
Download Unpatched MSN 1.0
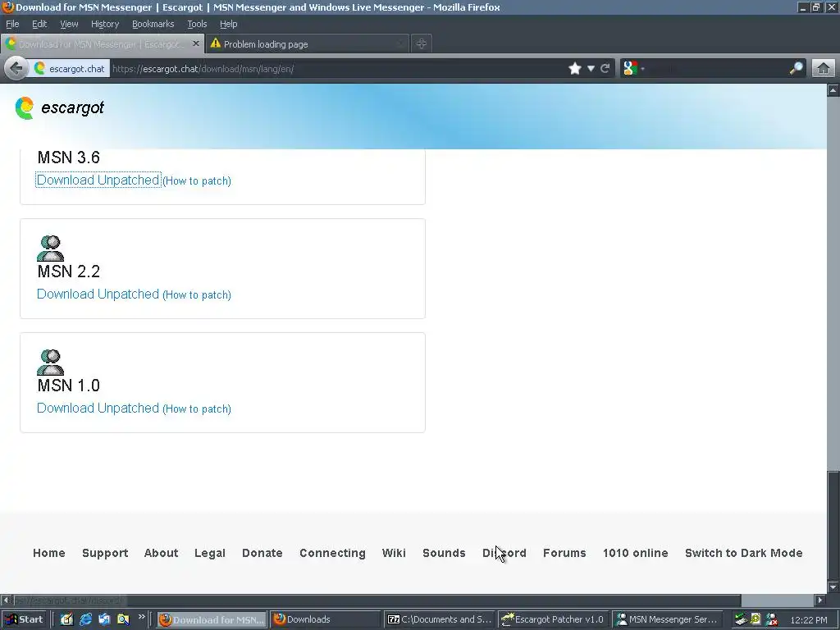98,409
